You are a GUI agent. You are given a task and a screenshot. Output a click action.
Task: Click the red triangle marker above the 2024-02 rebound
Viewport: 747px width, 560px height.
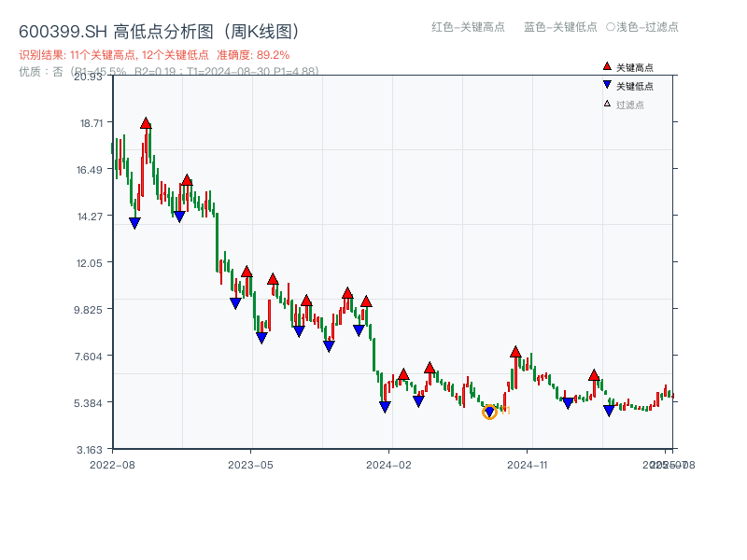point(404,373)
